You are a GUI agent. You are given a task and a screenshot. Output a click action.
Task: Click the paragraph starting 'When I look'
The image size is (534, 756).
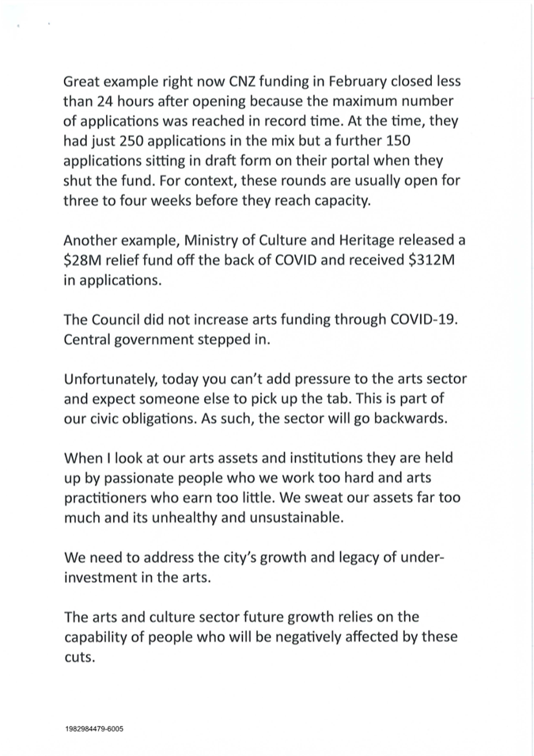262,488
